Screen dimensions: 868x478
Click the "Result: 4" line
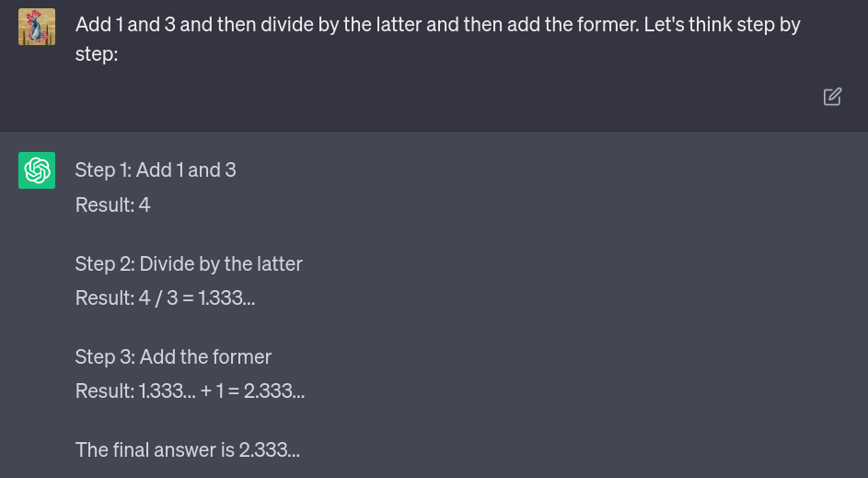coord(112,204)
